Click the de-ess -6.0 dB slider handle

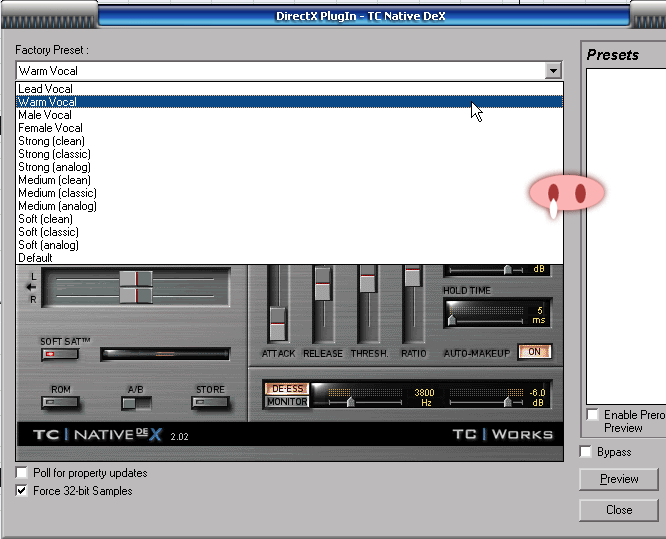507,401
